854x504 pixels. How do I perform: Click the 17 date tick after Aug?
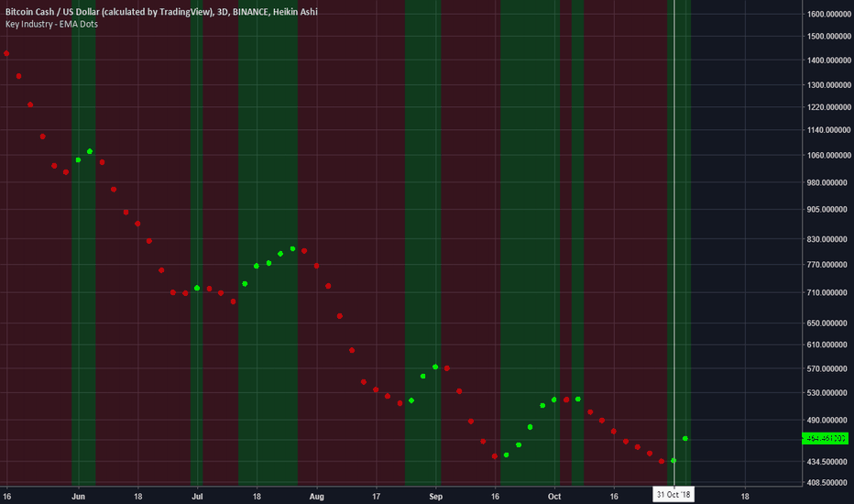376,497
